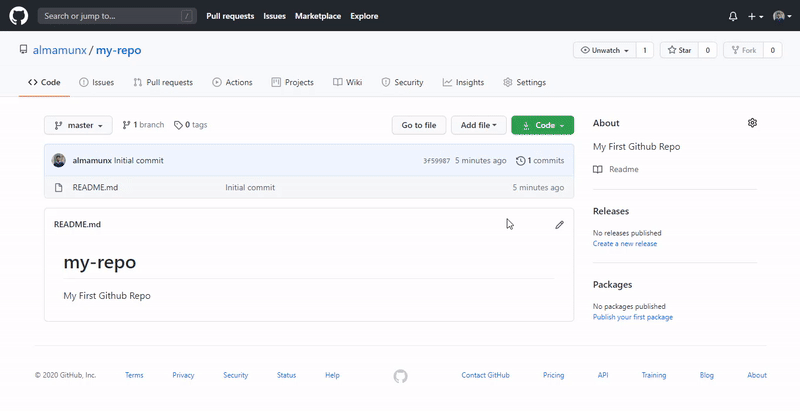Click the fork count next to Fork
Image resolution: width=800 pixels, height=411 pixels.
pos(772,50)
